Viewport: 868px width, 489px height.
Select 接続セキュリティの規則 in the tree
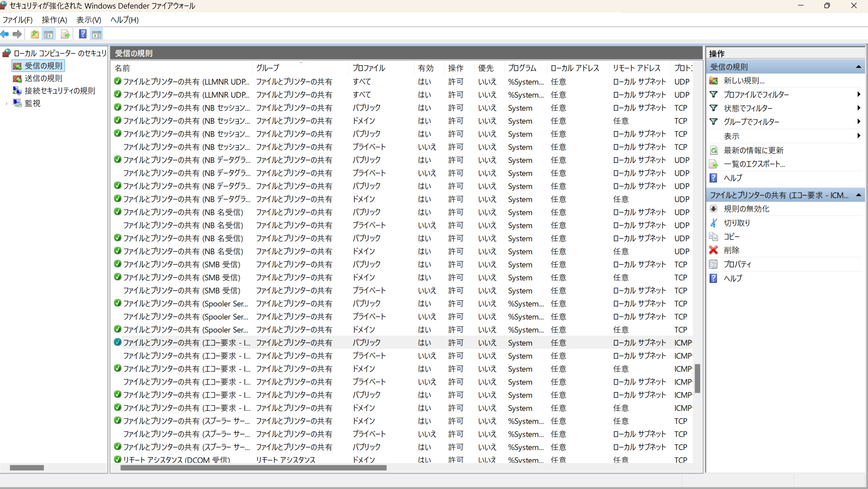(60, 91)
